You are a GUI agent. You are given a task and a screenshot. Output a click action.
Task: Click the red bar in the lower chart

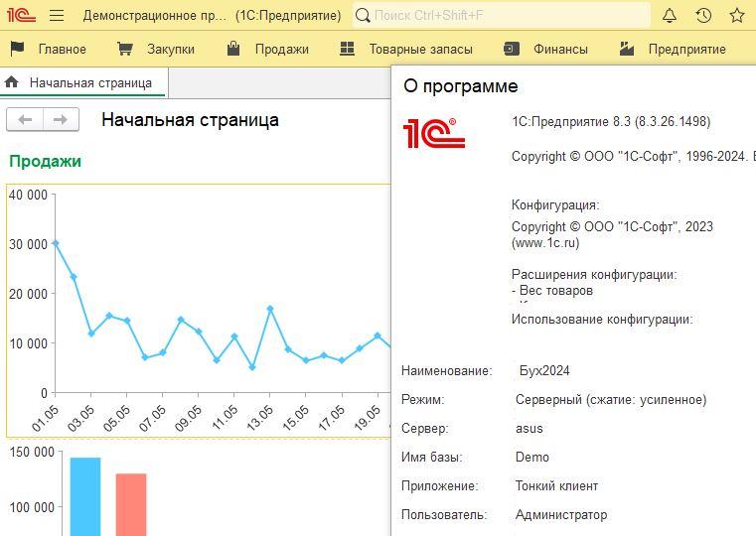(x=131, y=504)
